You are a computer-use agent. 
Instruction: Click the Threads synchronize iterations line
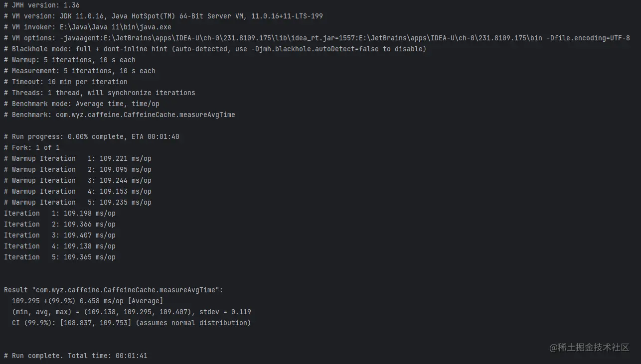tap(100, 93)
